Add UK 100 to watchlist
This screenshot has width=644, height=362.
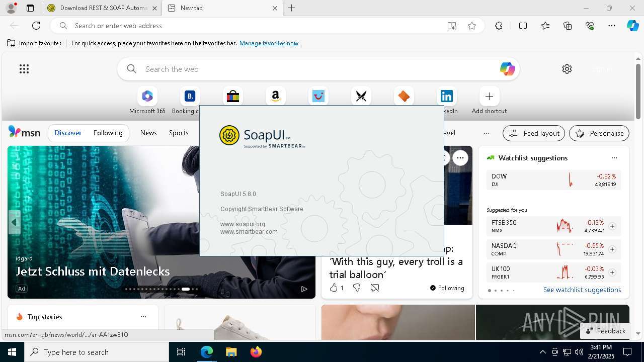coord(612,273)
